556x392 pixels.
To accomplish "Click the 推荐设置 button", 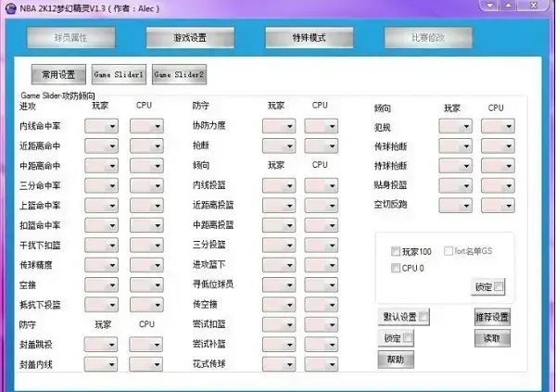I will pyautogui.click(x=492, y=317).
